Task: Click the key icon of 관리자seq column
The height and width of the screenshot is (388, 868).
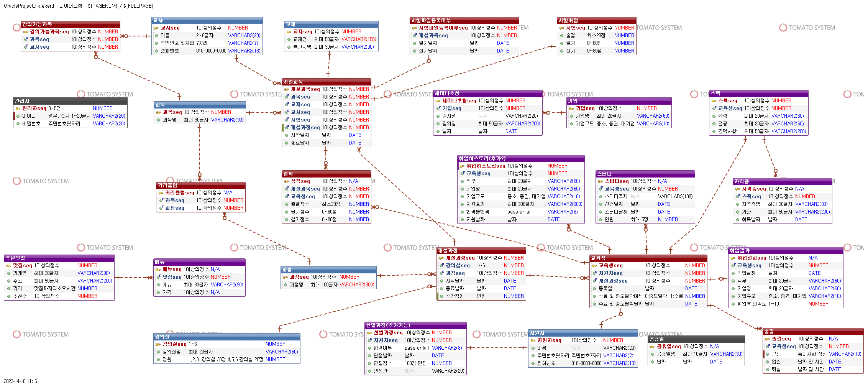Action: [x=18, y=109]
